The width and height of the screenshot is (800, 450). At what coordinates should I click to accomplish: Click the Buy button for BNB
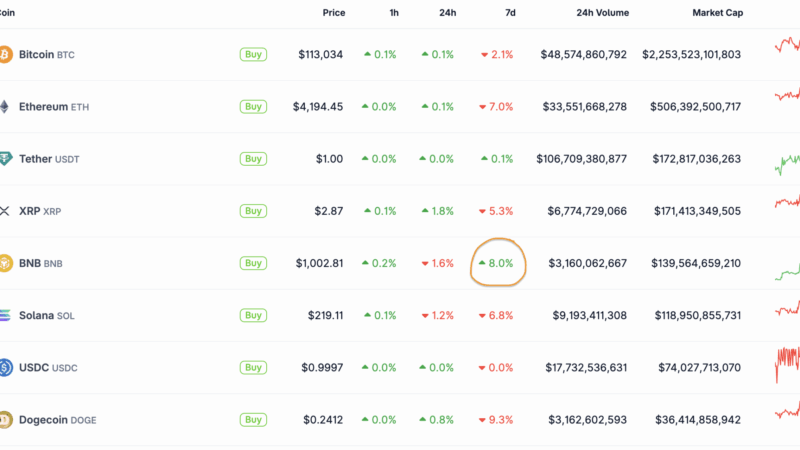coord(253,263)
